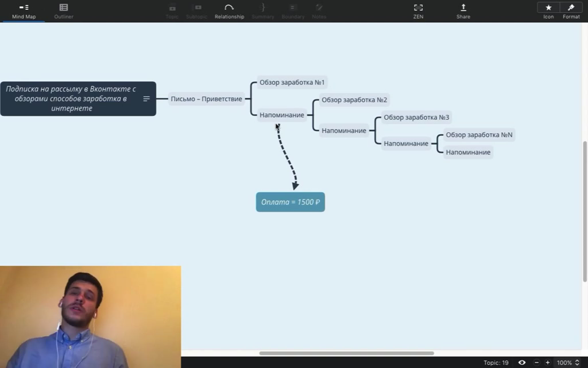Click the horizontal scrollbar thumb
This screenshot has height=368, width=588.
(x=346, y=353)
